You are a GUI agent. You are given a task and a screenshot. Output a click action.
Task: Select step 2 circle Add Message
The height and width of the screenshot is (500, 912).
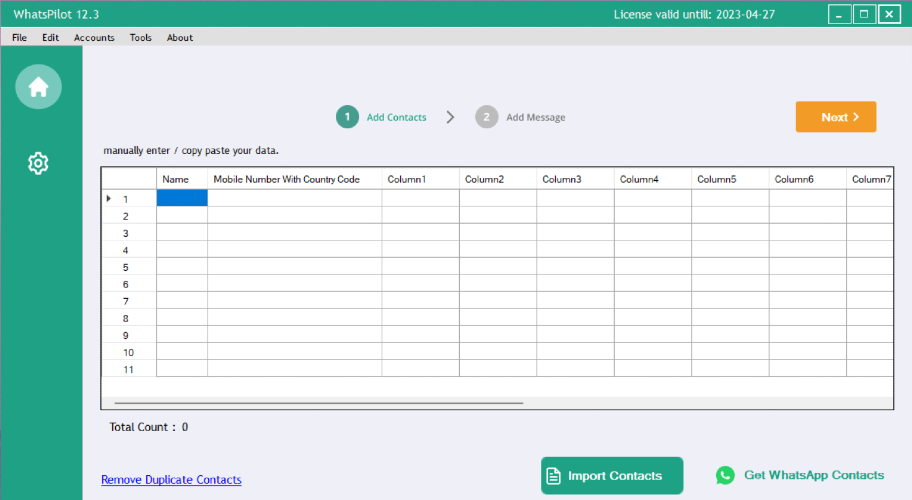tap(487, 117)
